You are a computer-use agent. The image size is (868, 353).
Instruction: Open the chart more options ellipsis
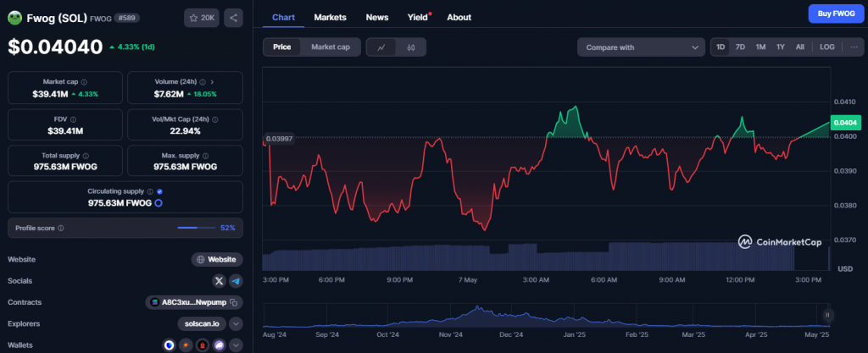point(854,47)
